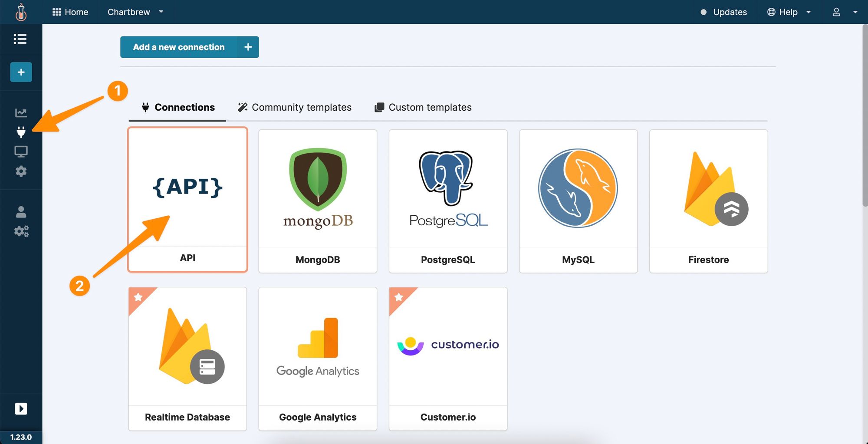868x444 pixels.
Task: Select the MongoDB connection card
Action: tap(318, 201)
